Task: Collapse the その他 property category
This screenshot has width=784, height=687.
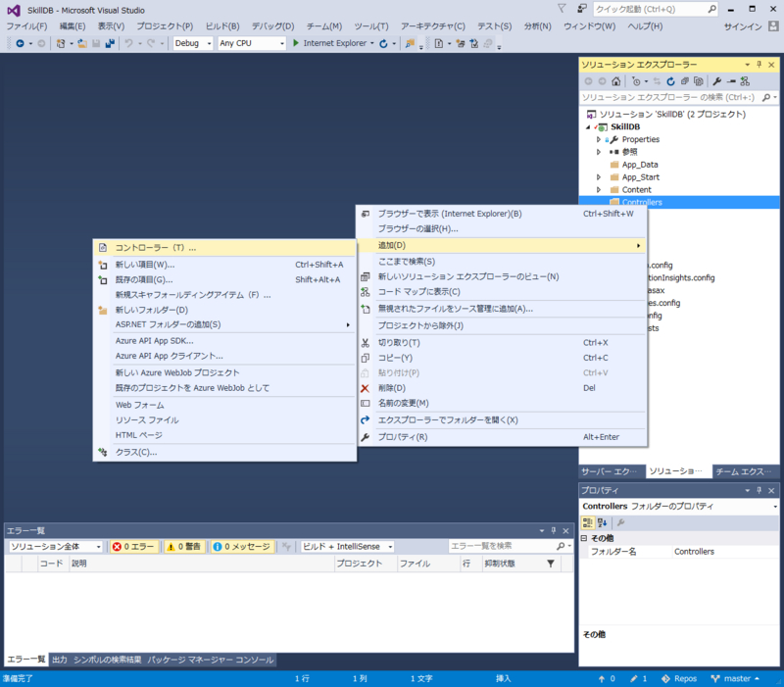Action: click(x=583, y=538)
